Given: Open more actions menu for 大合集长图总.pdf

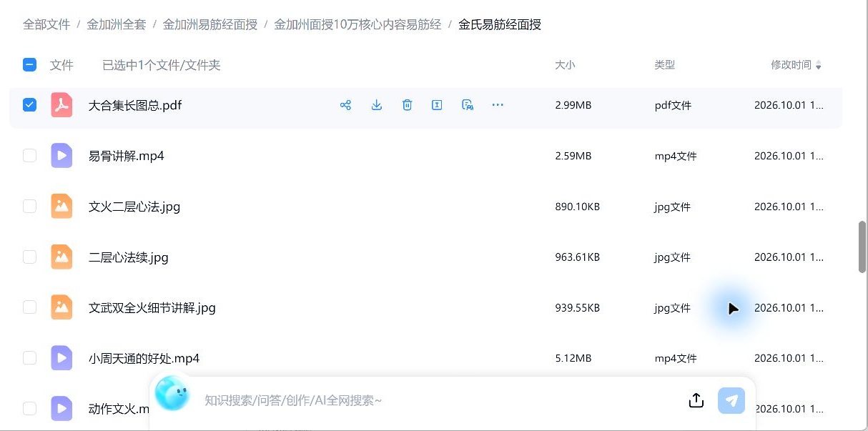Looking at the screenshot, I should tap(498, 105).
